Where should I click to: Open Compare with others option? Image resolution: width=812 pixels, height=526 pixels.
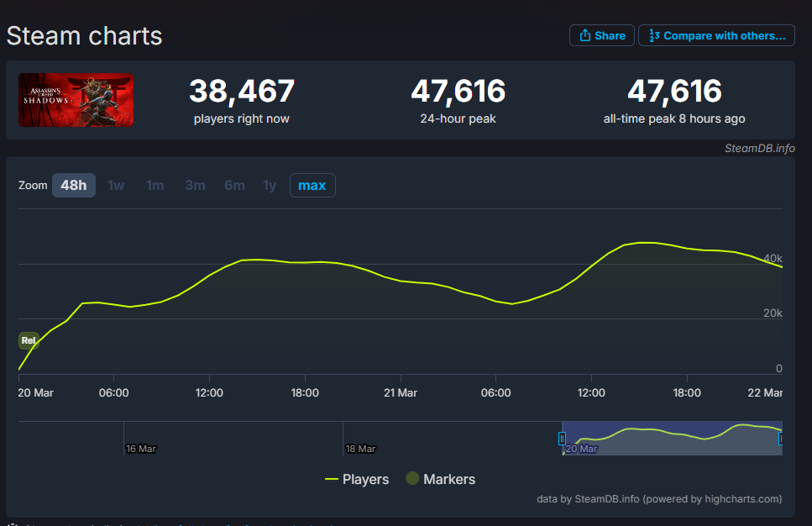[716, 35]
